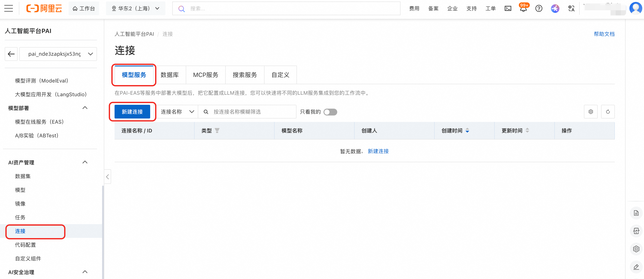Refresh the connection list
The height and width of the screenshot is (279, 644).
pos(608,112)
